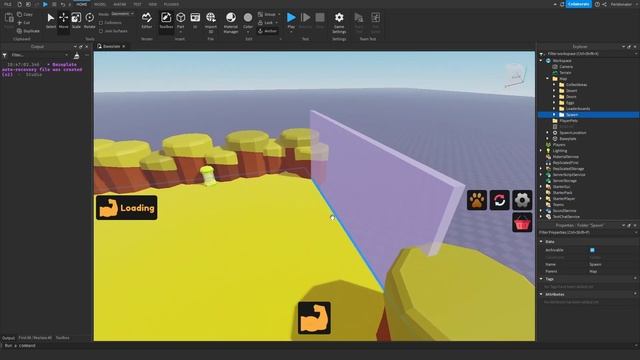Screen dimensions: 640x360
Task: Toggle the Anchor button
Action: [267, 31]
